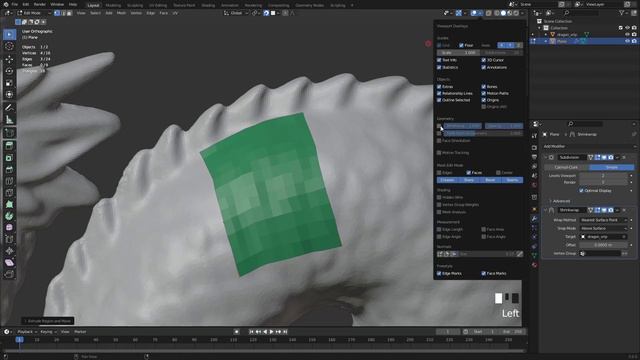Toggle the Bevel edge overlay button
The height and width of the screenshot is (360, 640).
pos(490,180)
